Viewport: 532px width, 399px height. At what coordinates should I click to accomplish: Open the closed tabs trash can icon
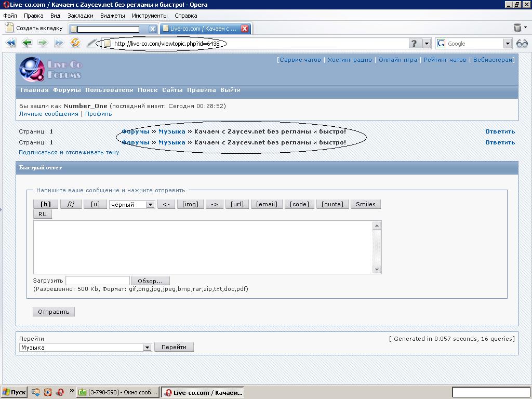[x=517, y=28]
